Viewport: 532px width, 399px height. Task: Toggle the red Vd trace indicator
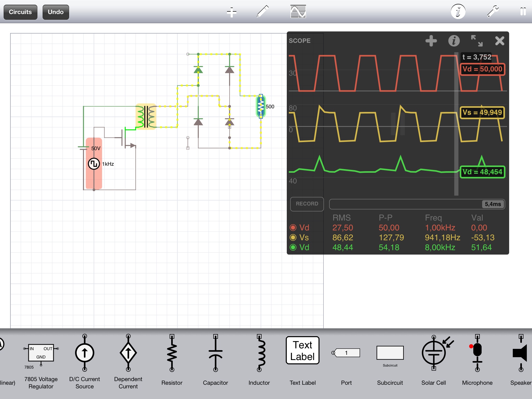293,228
